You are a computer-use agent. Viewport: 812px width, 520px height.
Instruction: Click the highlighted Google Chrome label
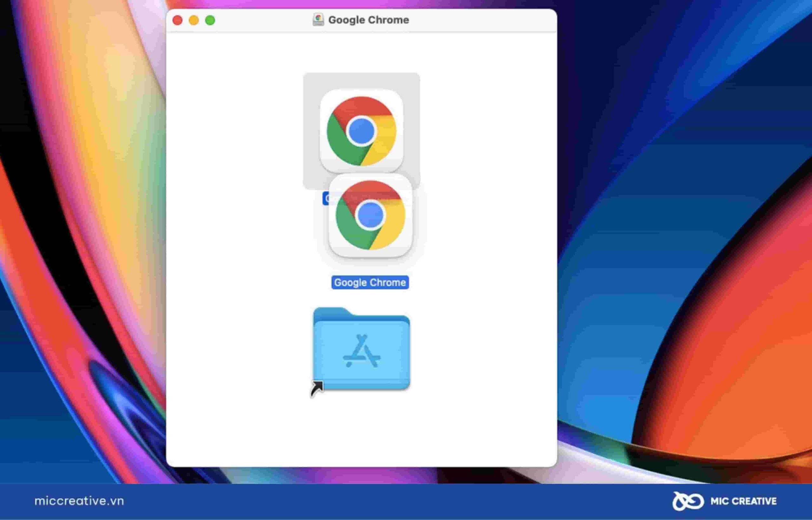[370, 282]
